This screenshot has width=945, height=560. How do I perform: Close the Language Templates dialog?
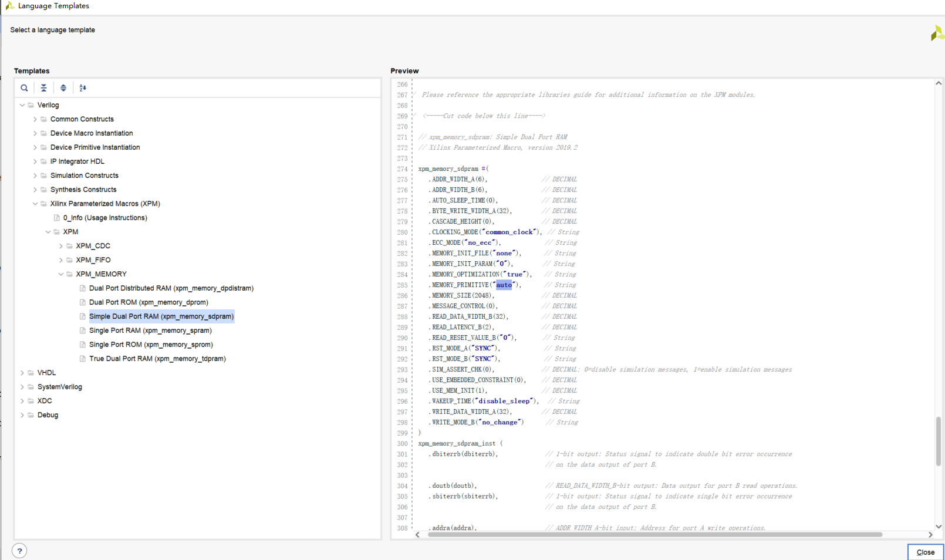[x=926, y=552]
